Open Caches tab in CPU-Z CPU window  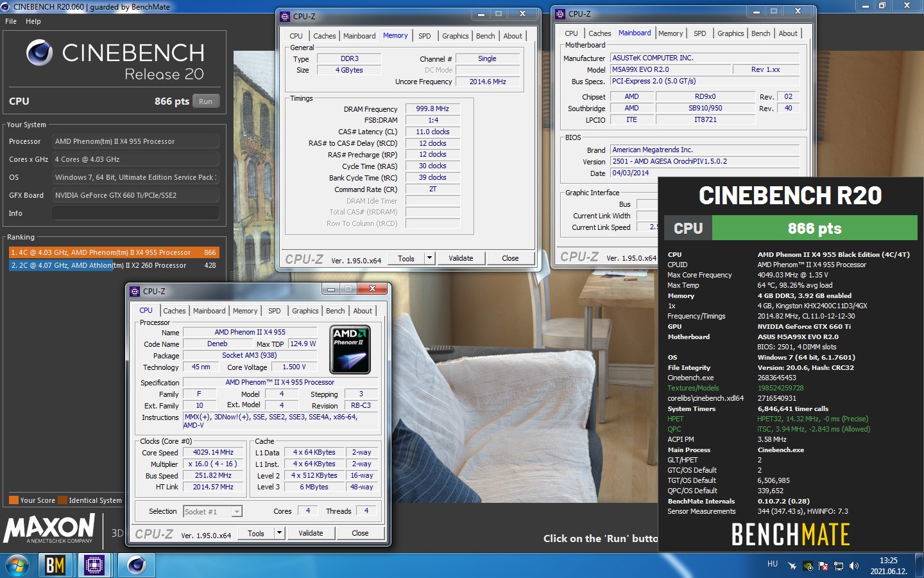[174, 311]
